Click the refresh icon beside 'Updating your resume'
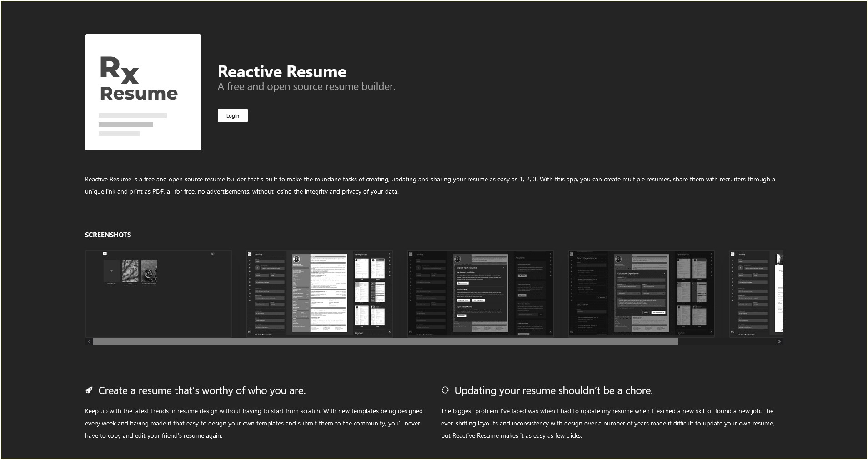Viewport: 868px width, 460px height. 445,390
